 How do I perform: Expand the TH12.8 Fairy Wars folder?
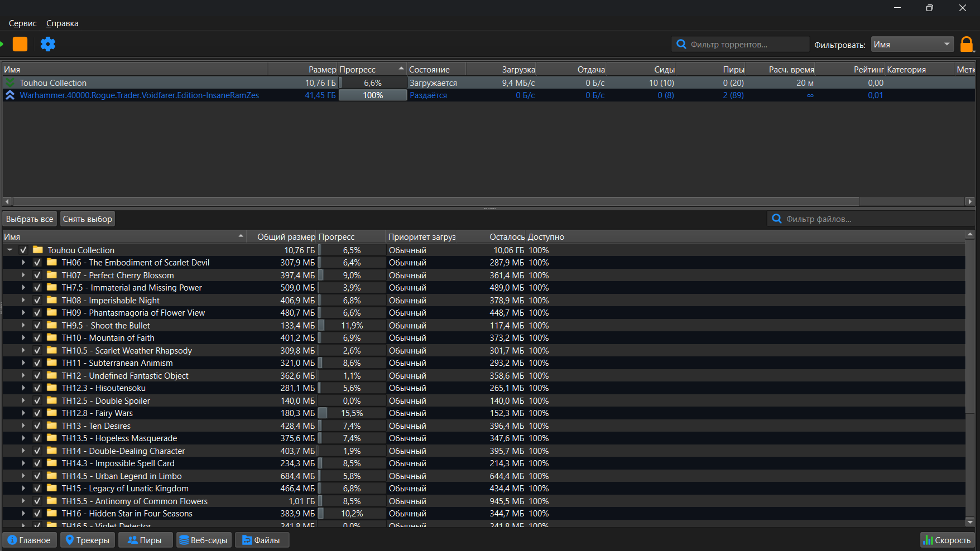(23, 413)
